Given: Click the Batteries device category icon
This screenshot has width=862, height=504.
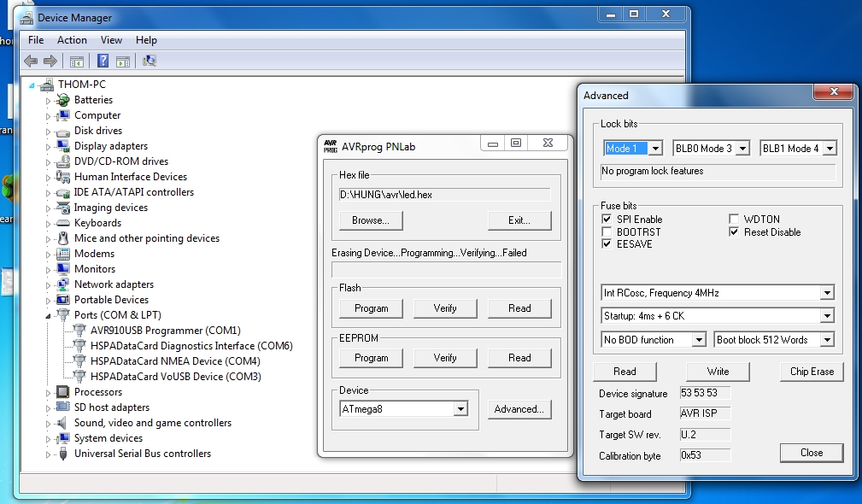Looking at the screenshot, I should [62, 100].
